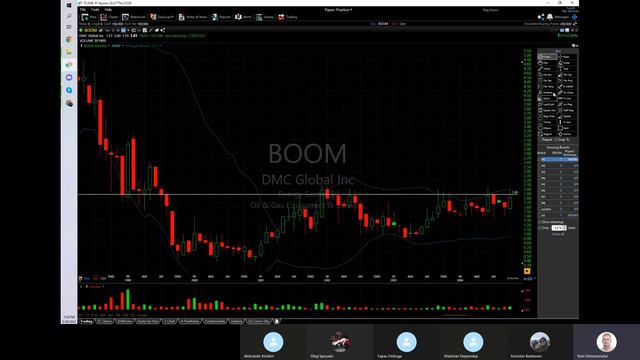Switch to the DrillDown layout tab
This screenshot has width=640, height=360.
[x=124, y=322]
